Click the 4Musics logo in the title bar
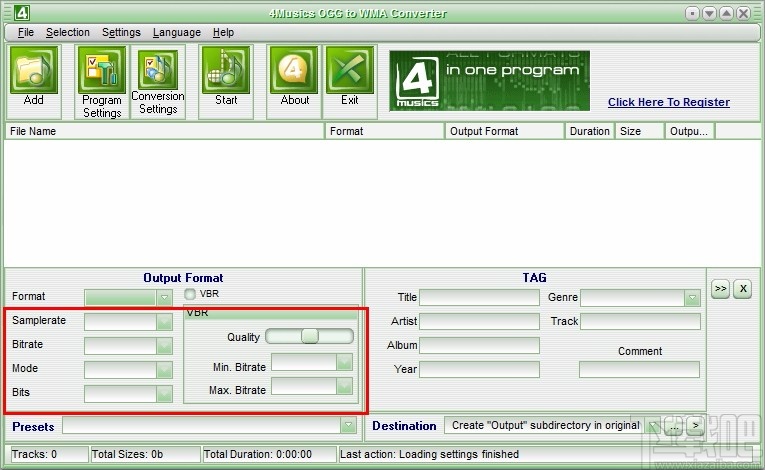Image resolution: width=765 pixels, height=470 pixels. (x=21, y=13)
